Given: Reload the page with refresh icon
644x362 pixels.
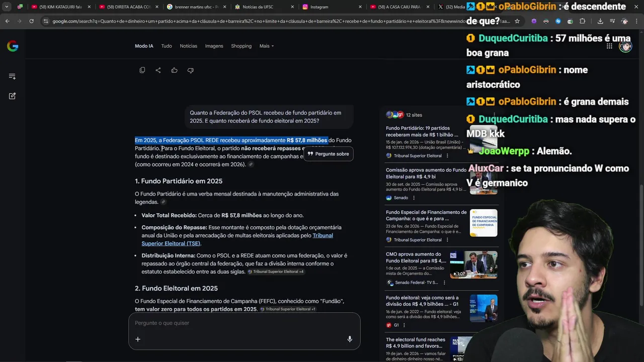Looking at the screenshot, I should click(x=31, y=21).
